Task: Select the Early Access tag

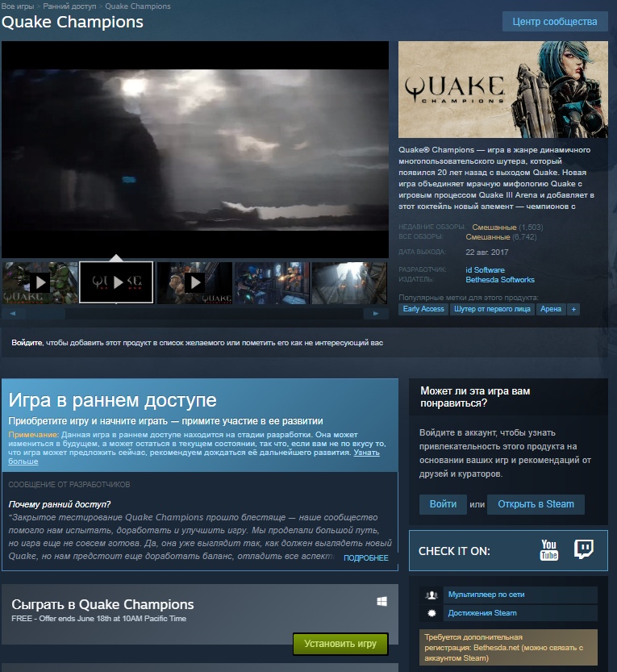Action: pos(423,309)
